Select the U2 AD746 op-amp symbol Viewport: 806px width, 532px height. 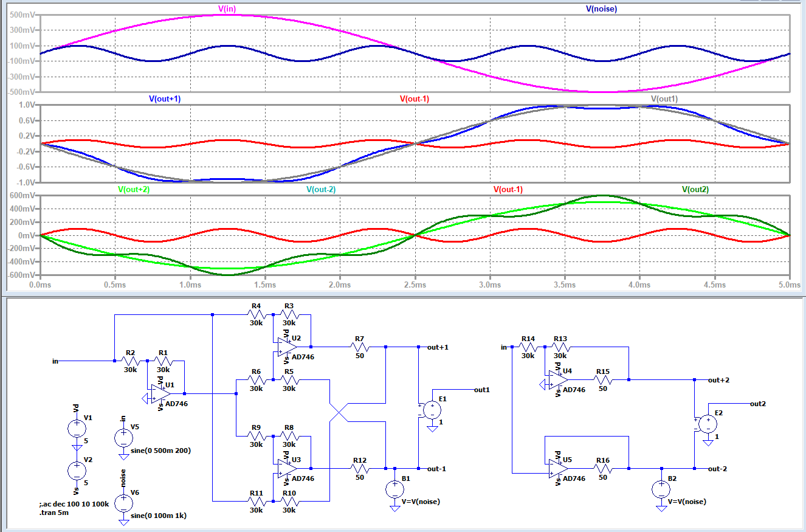click(286, 347)
